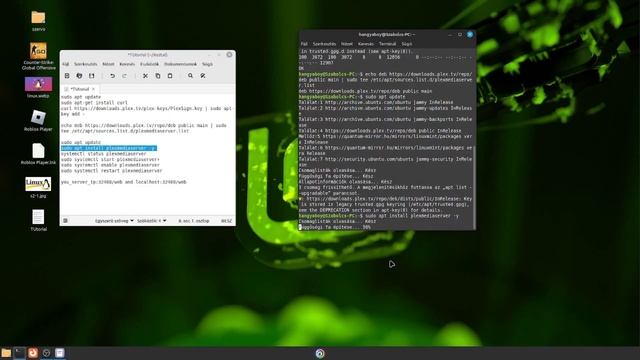
Task: Click the Find magnifier icon in editor toolbar
Action: click(190, 76)
